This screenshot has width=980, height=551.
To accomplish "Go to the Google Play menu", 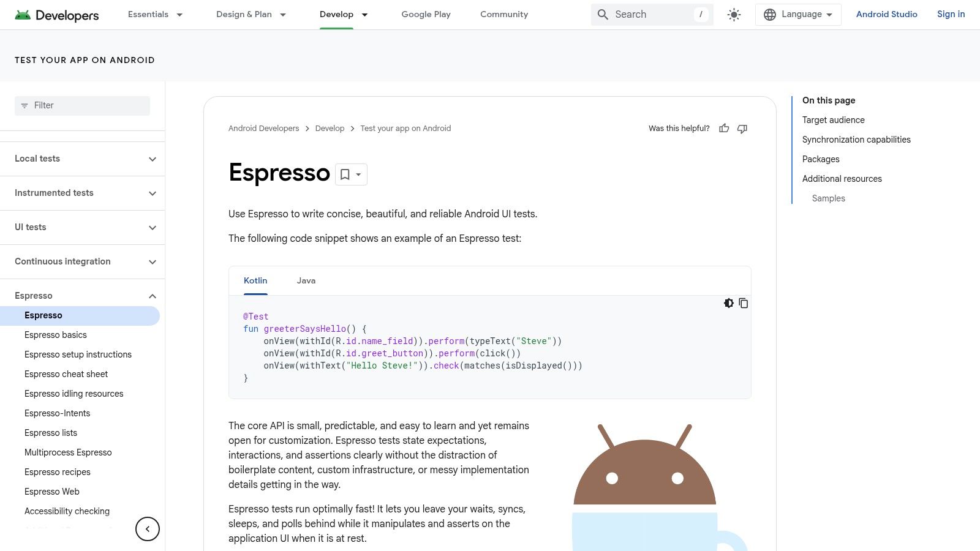I will 426,15.
